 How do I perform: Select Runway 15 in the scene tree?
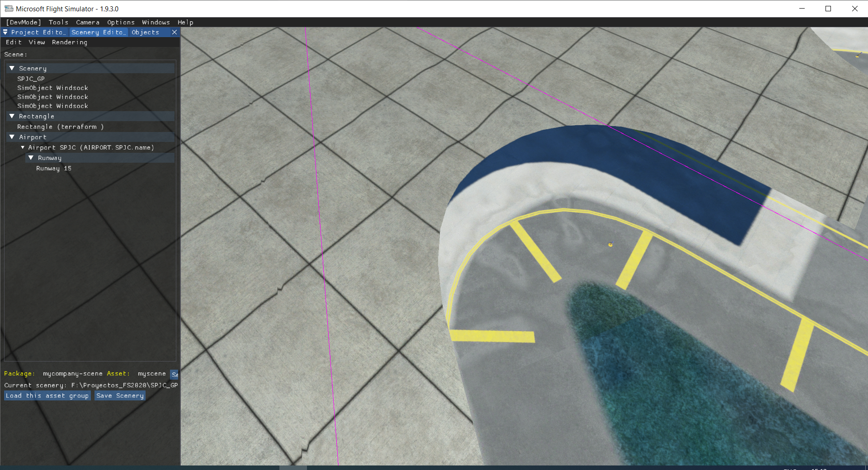pos(53,168)
